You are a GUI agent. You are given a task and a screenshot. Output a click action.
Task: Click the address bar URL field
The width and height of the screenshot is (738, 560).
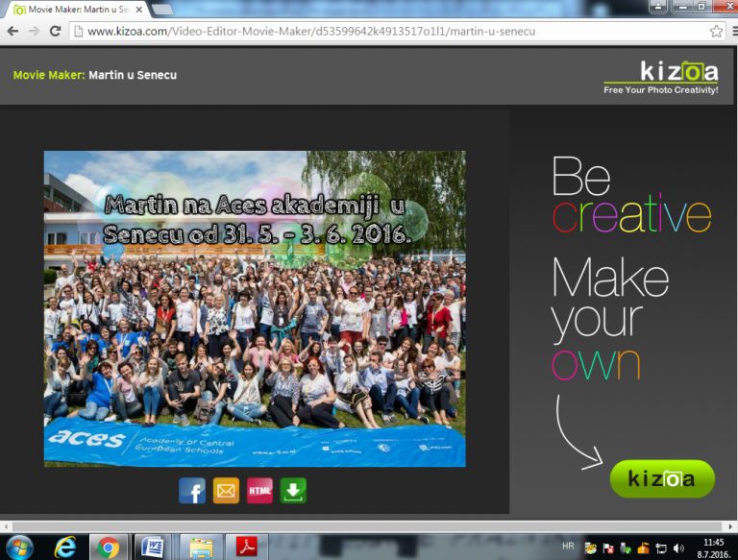pos(384,31)
